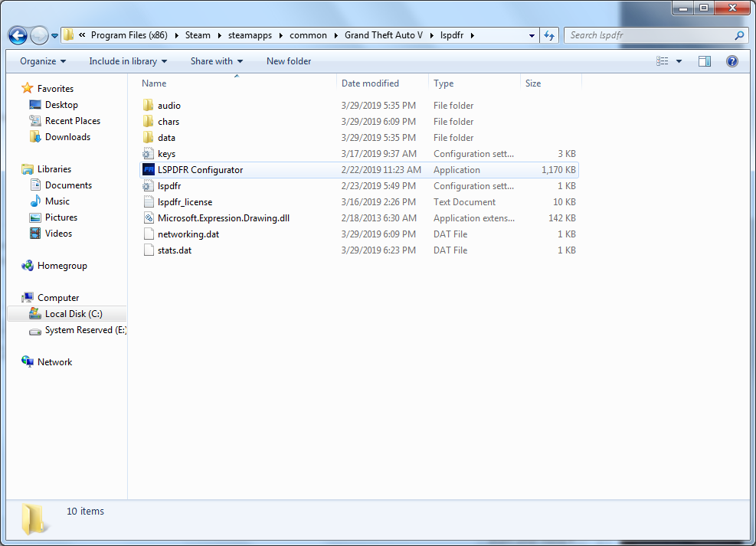
Task: Click the Homegroup icon
Action: point(28,266)
